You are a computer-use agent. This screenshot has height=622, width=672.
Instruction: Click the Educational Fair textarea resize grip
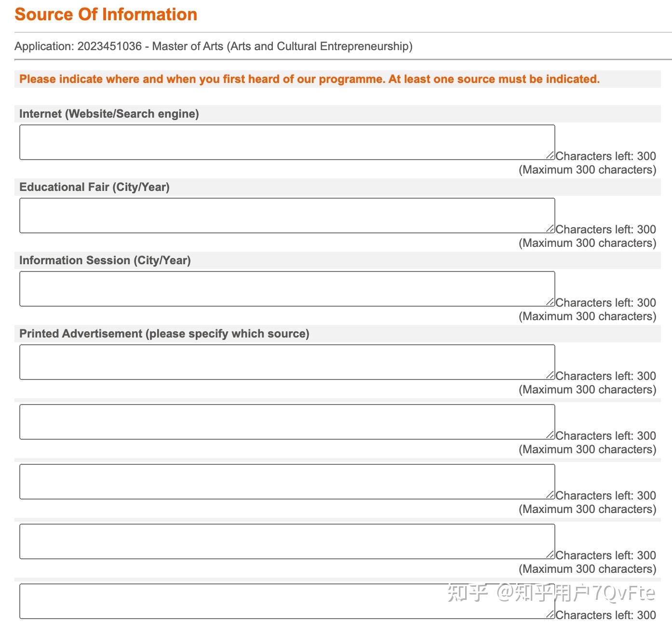(550, 229)
